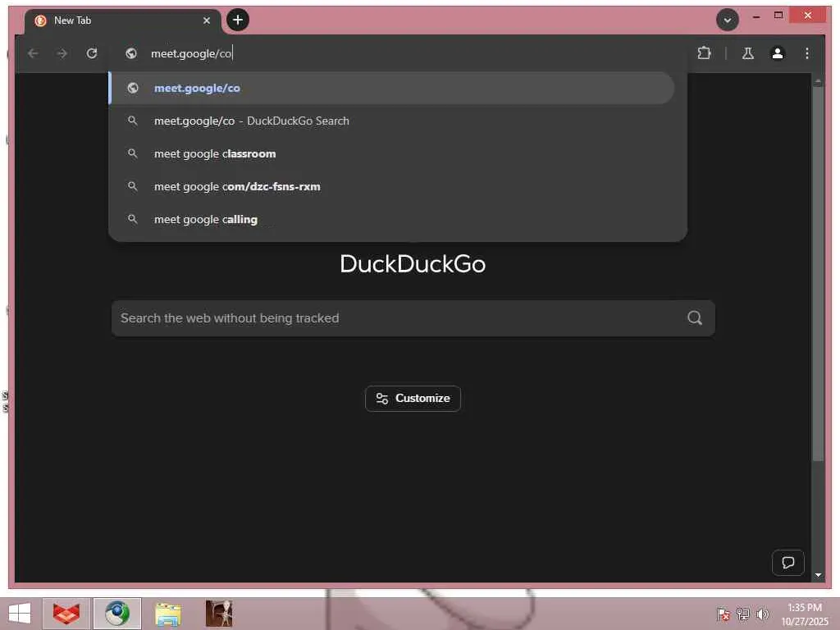Image resolution: width=840 pixels, height=630 pixels.
Task: Select the meet.google/co URL suggestion
Action: [x=391, y=88]
